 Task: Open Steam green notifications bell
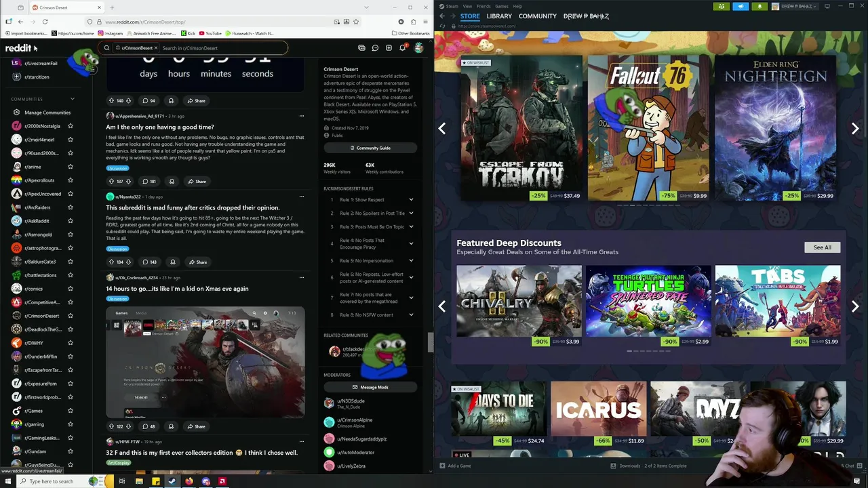click(x=759, y=6)
